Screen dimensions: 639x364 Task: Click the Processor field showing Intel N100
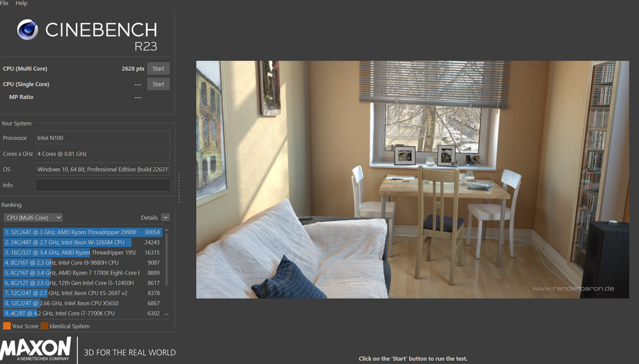(103, 138)
